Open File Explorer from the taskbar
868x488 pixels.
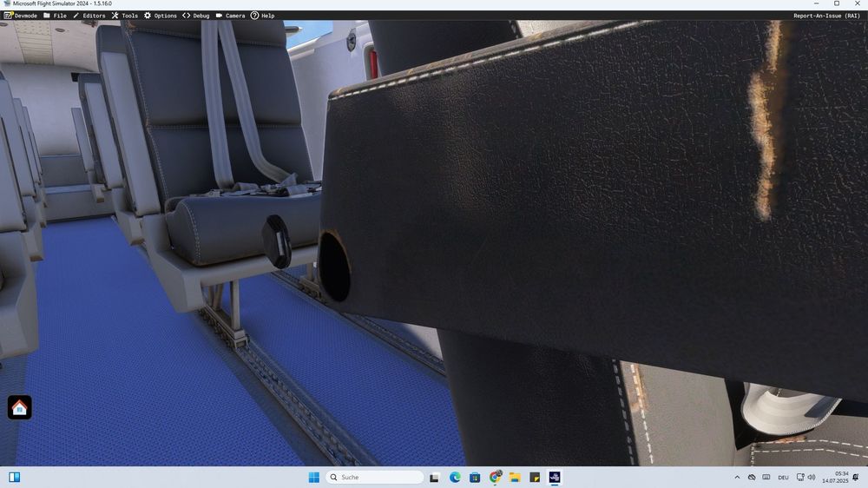515,478
